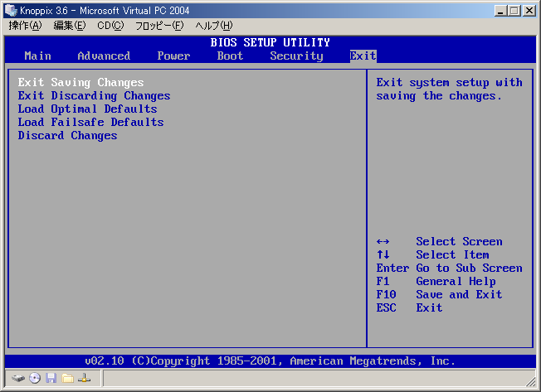541x392 pixels.
Task: Click the hard disk status icon
Action: coord(18,378)
